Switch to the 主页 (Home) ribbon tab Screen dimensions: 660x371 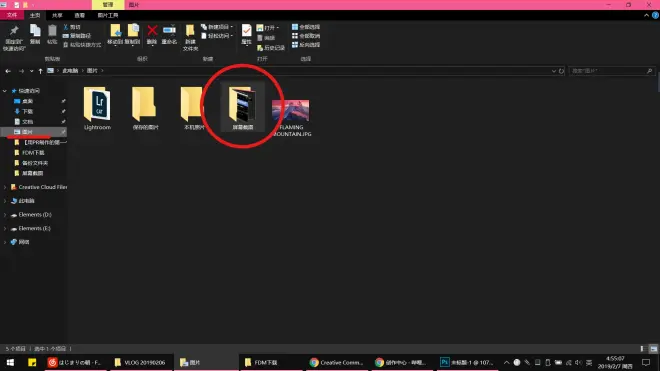tap(35, 15)
